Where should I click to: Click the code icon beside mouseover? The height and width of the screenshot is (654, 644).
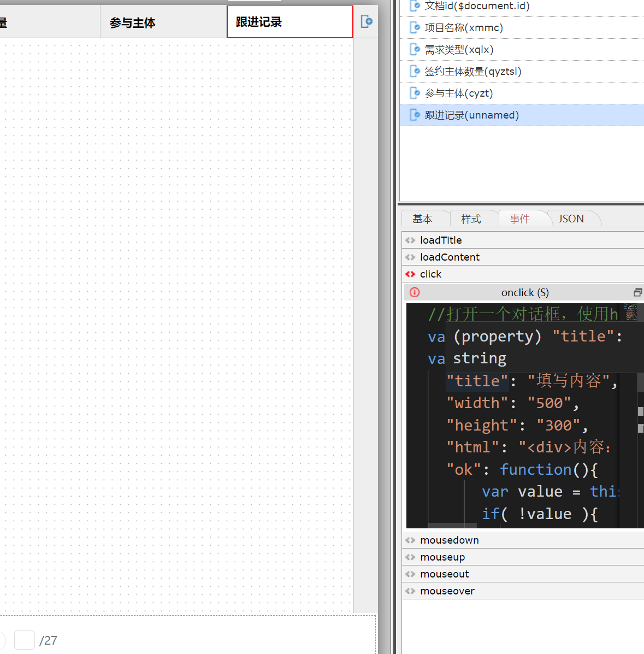(410, 591)
